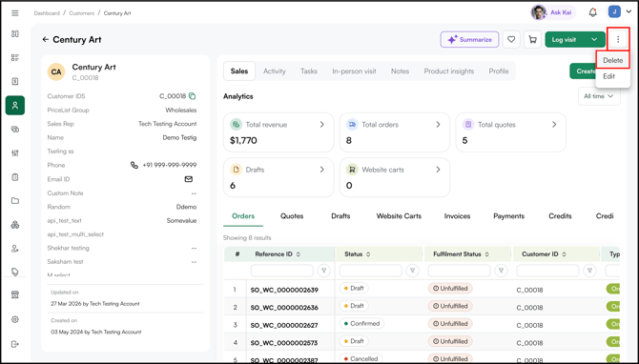Click the Summarize button

(x=469, y=39)
